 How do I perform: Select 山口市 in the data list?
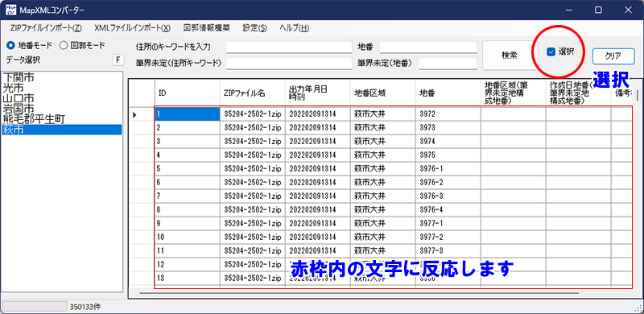(x=62, y=98)
